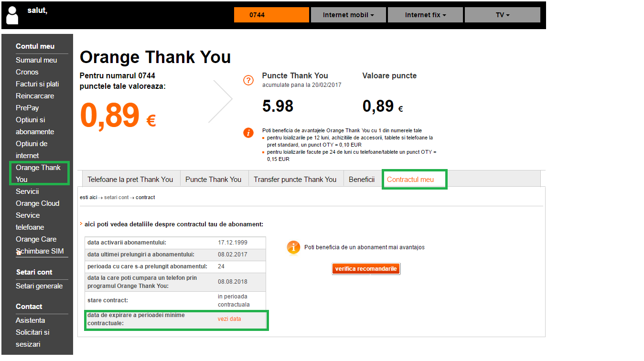Click esti aici breadcrumb text
This screenshot has width=644, height=361.
(x=88, y=197)
